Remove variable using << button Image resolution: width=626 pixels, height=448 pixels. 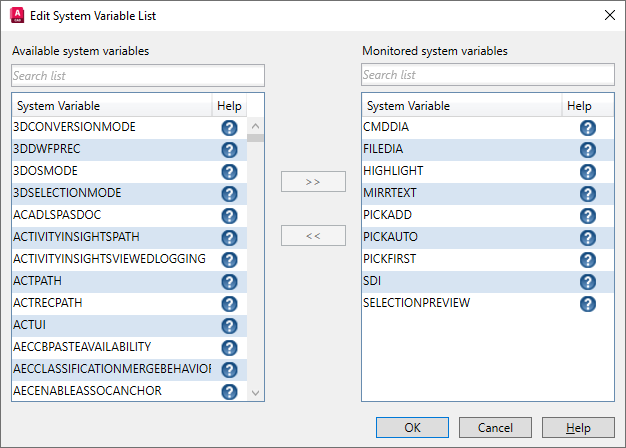(x=313, y=236)
